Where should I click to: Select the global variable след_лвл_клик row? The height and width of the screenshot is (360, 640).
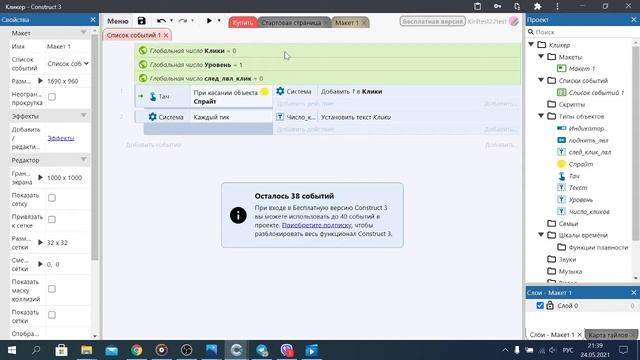coord(328,78)
